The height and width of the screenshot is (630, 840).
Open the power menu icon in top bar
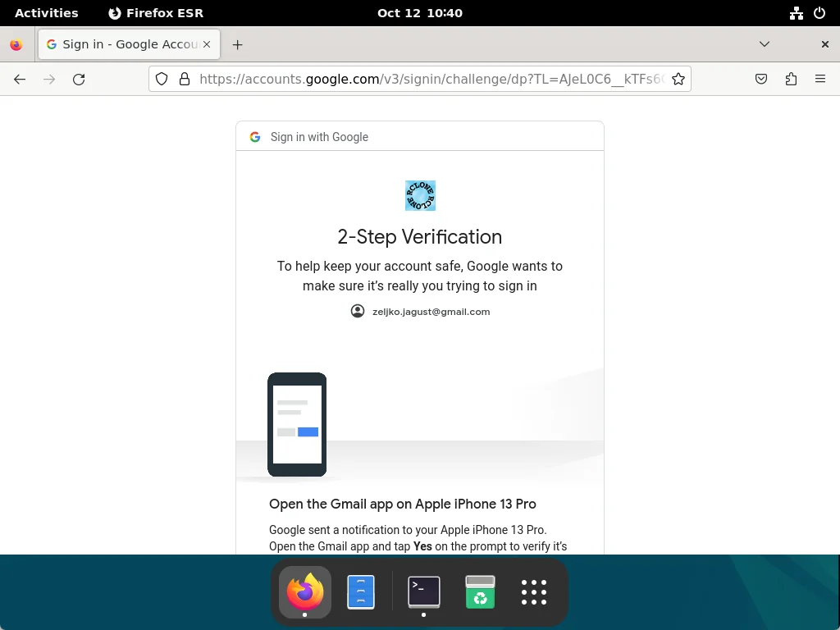point(819,13)
